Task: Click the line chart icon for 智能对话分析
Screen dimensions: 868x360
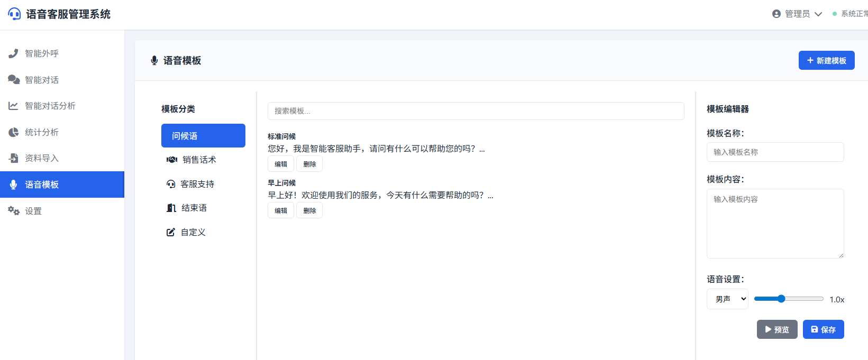Action: [13, 106]
